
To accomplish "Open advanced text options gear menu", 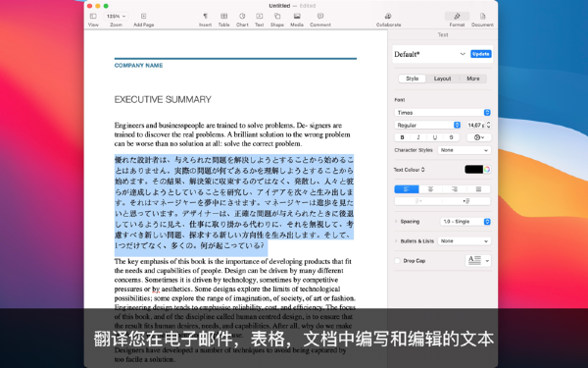I will [x=479, y=137].
